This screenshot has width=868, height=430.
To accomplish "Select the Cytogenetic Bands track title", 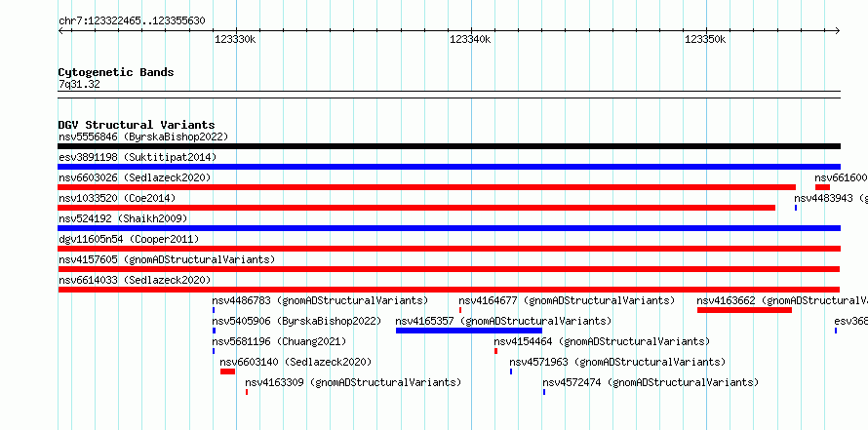I will point(116,72).
